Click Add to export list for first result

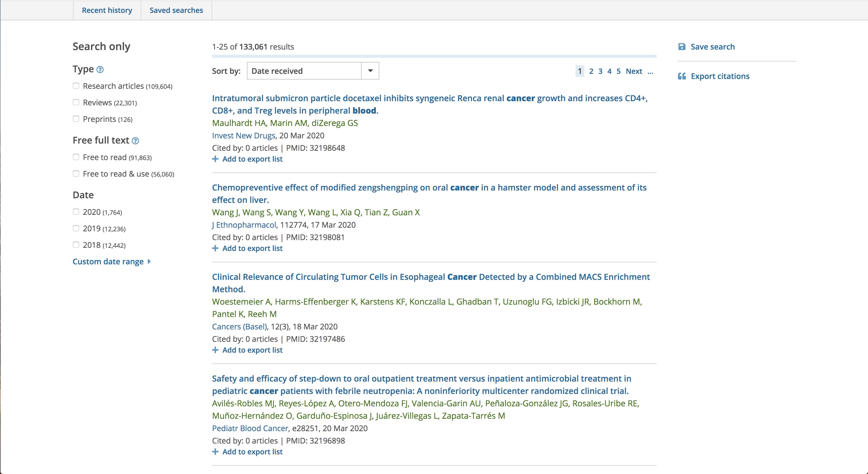tap(248, 159)
